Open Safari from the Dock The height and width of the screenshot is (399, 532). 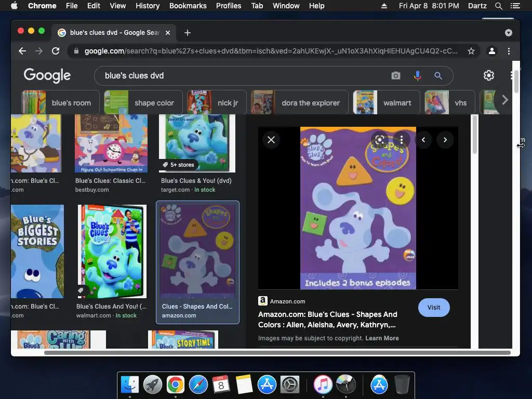[x=198, y=384]
